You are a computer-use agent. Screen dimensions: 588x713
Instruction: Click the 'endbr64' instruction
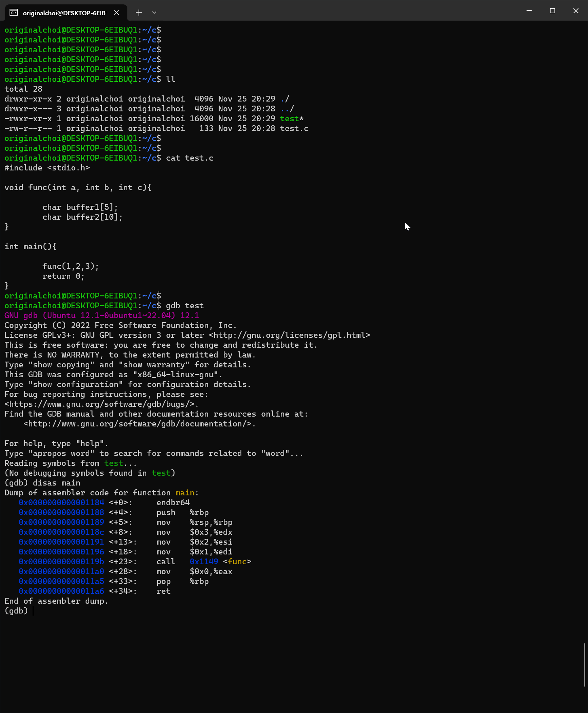pos(173,502)
